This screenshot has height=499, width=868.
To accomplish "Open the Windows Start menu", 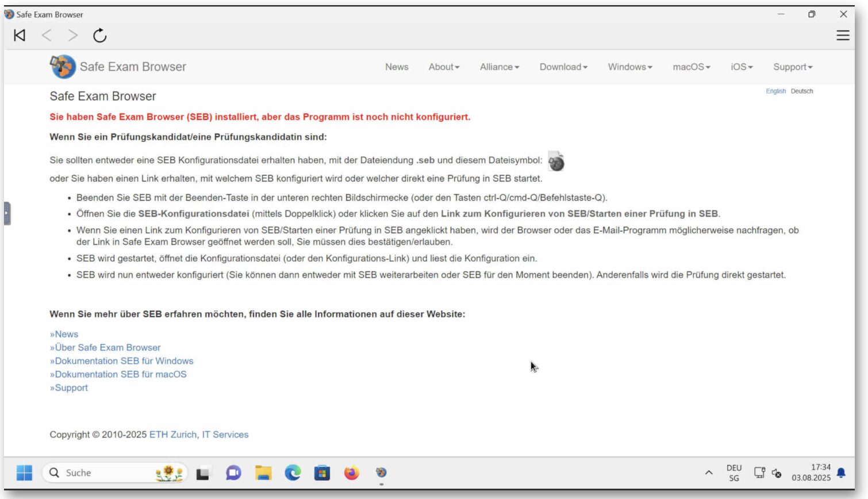I will (24, 473).
